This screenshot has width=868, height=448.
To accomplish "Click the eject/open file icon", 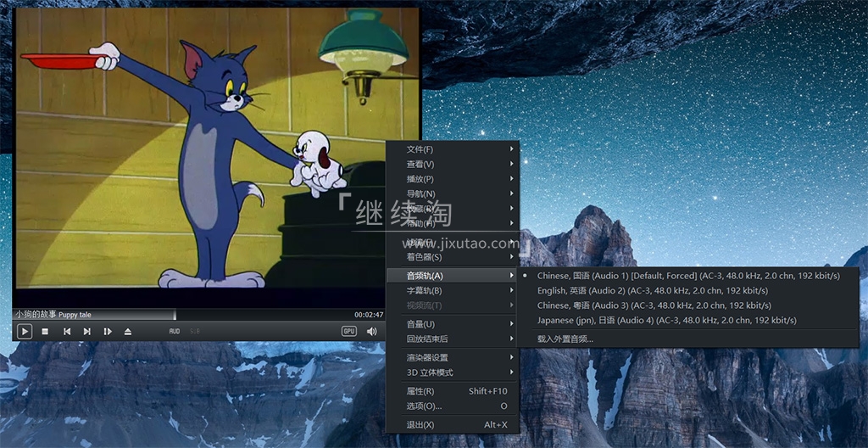I will click(x=128, y=331).
